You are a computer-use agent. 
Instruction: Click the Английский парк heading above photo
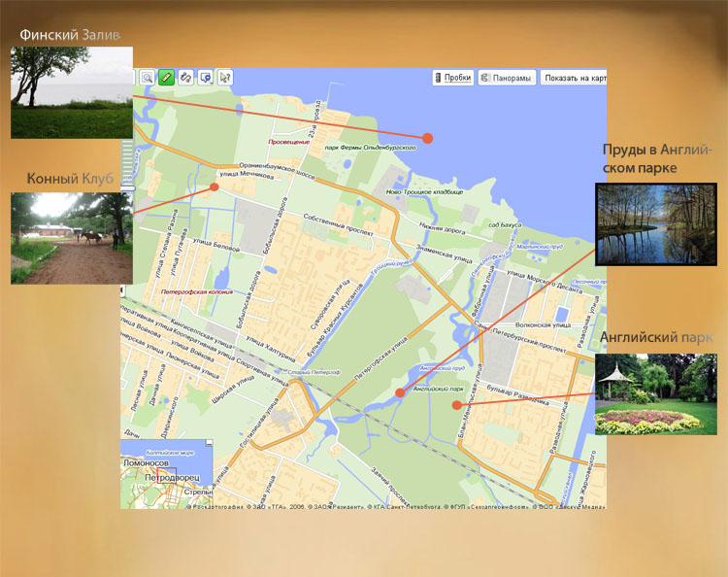(656, 337)
